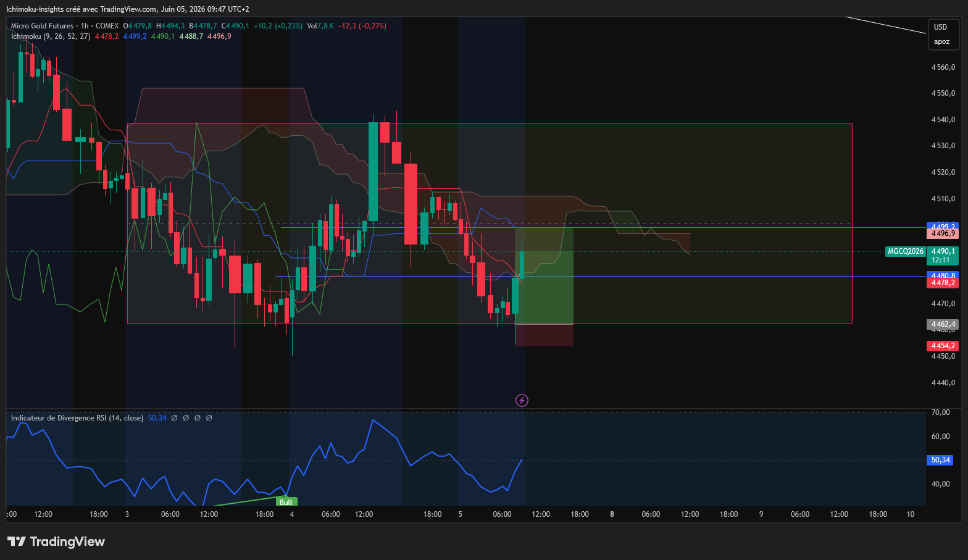Click the RSI value label 50,34 on axis
968x560 pixels.
tap(940, 460)
